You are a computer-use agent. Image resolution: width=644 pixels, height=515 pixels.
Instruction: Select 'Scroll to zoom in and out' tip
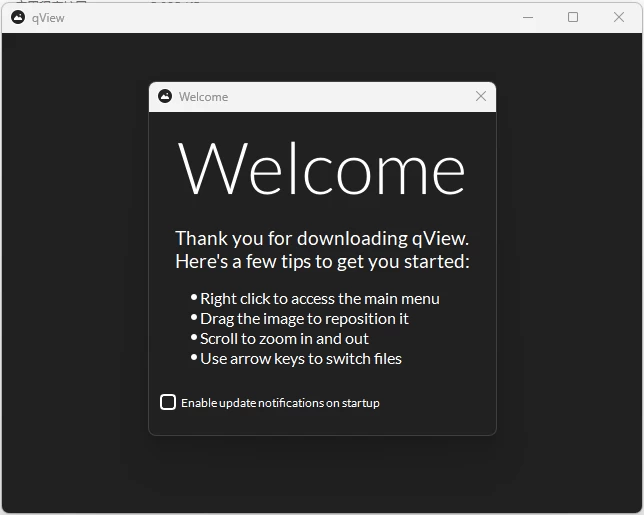coord(284,338)
